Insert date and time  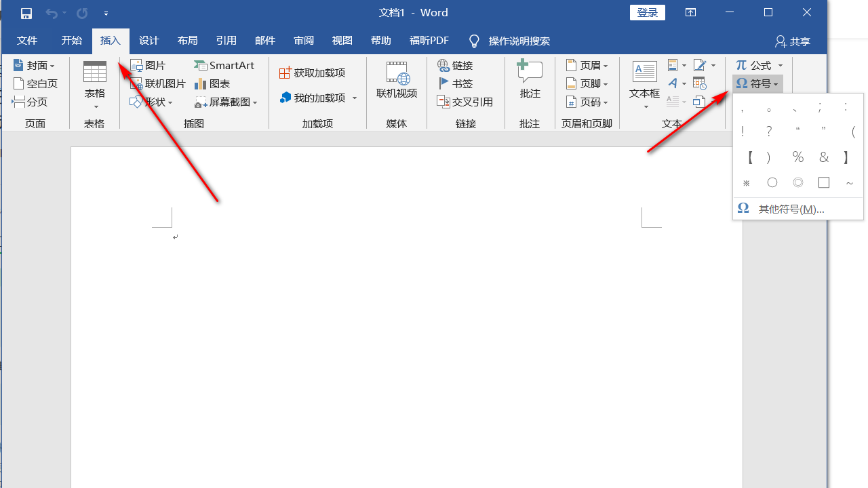700,84
